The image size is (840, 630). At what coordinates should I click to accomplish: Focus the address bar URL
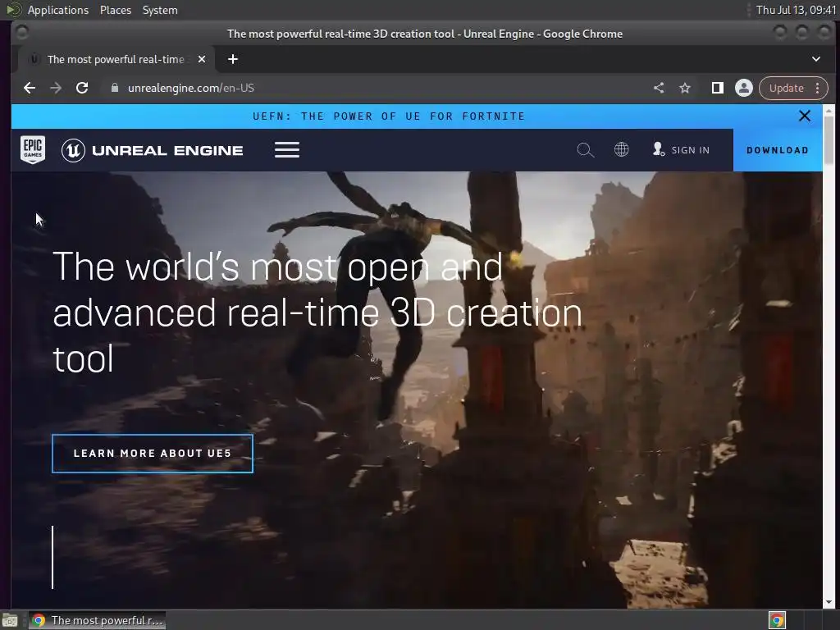(x=190, y=88)
